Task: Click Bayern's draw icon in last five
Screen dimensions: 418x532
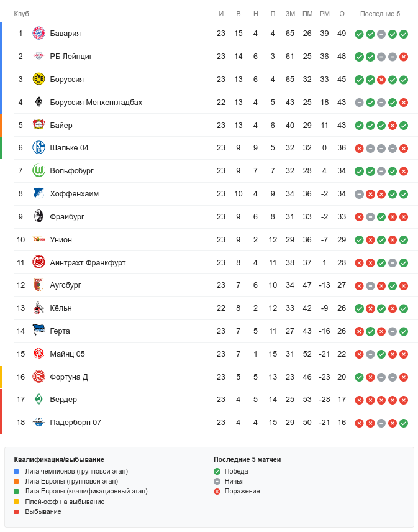Action: point(381,34)
